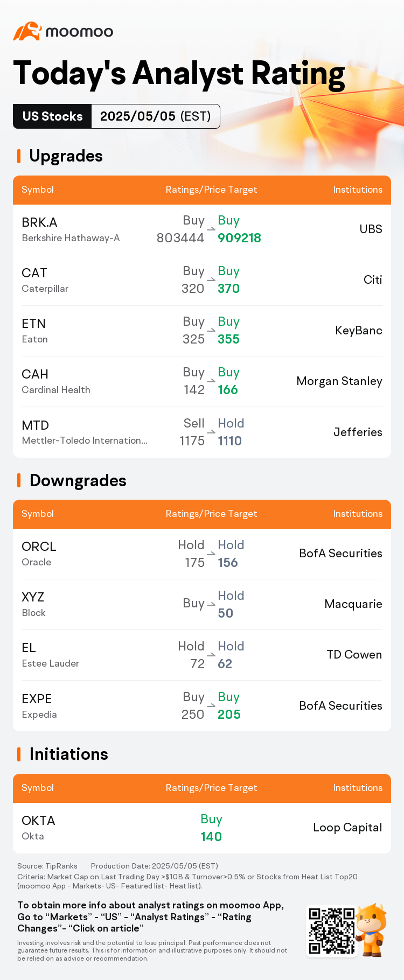Click the orange bar beside Downgrades heading
This screenshot has height=980, width=404.
[x=19, y=480]
